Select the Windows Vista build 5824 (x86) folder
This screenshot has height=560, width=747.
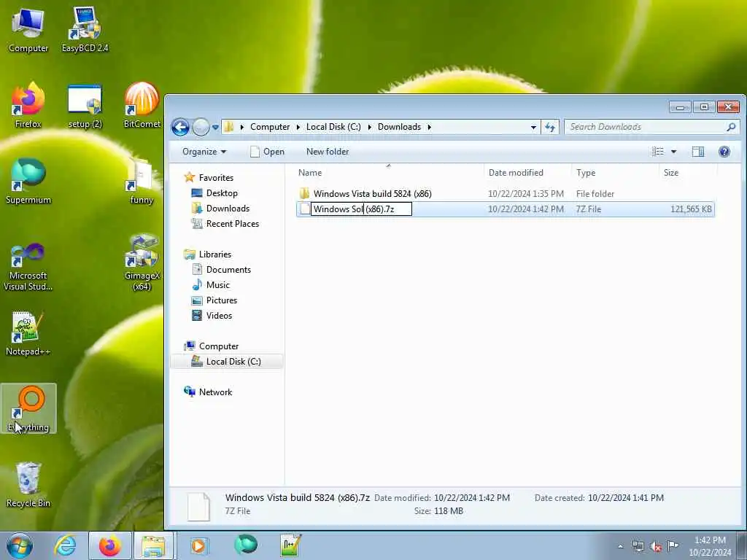tap(373, 194)
